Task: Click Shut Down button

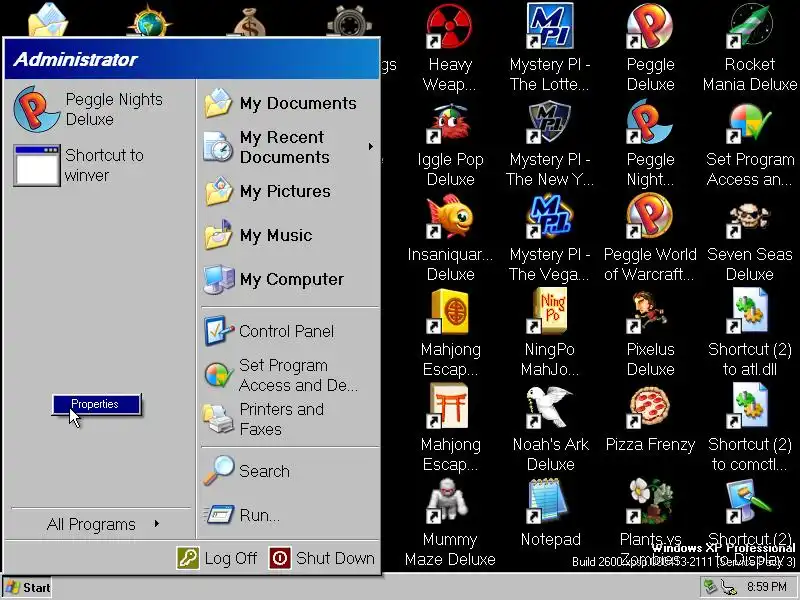Action: tap(322, 558)
